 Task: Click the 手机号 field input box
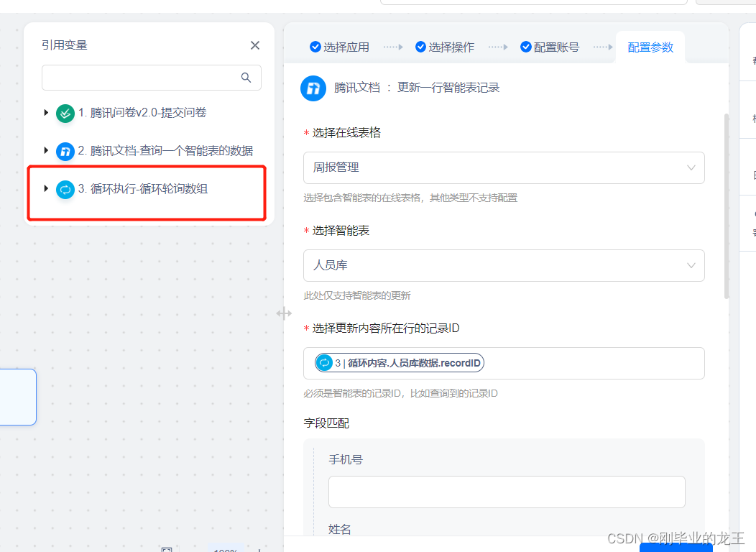point(507,492)
